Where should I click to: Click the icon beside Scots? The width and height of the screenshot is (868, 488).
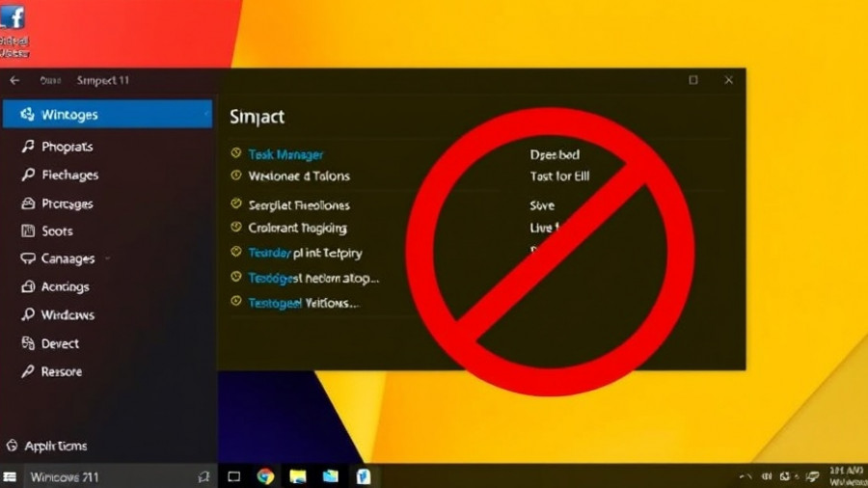[x=28, y=230]
